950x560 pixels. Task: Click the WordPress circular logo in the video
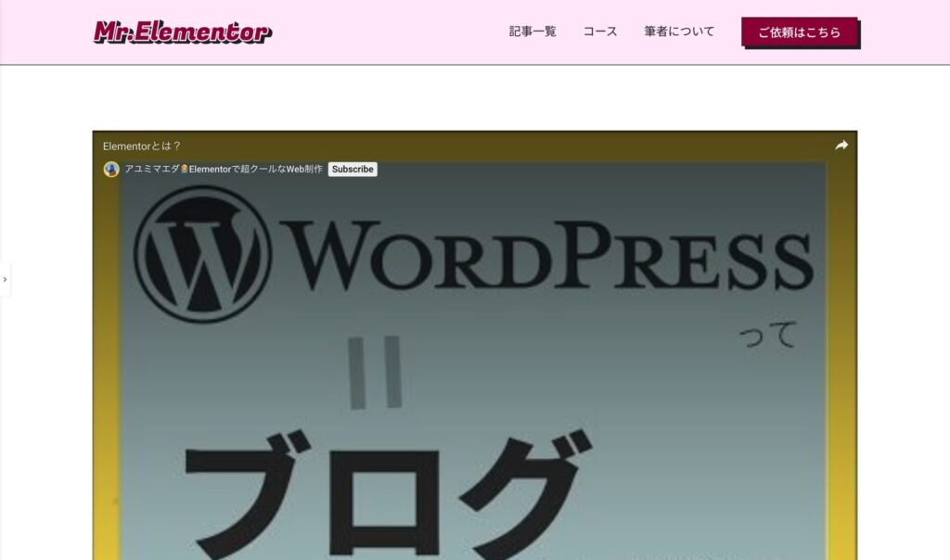pyautogui.click(x=202, y=254)
